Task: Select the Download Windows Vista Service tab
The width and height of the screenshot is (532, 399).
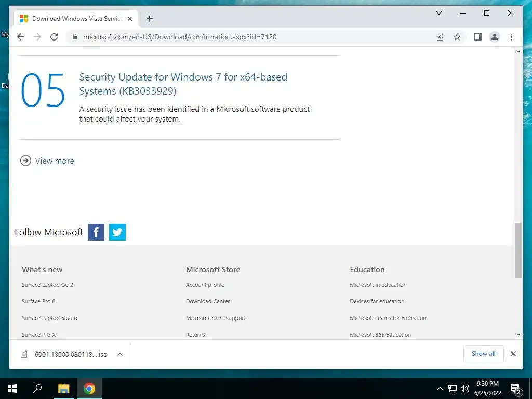Action: pyautogui.click(x=76, y=19)
